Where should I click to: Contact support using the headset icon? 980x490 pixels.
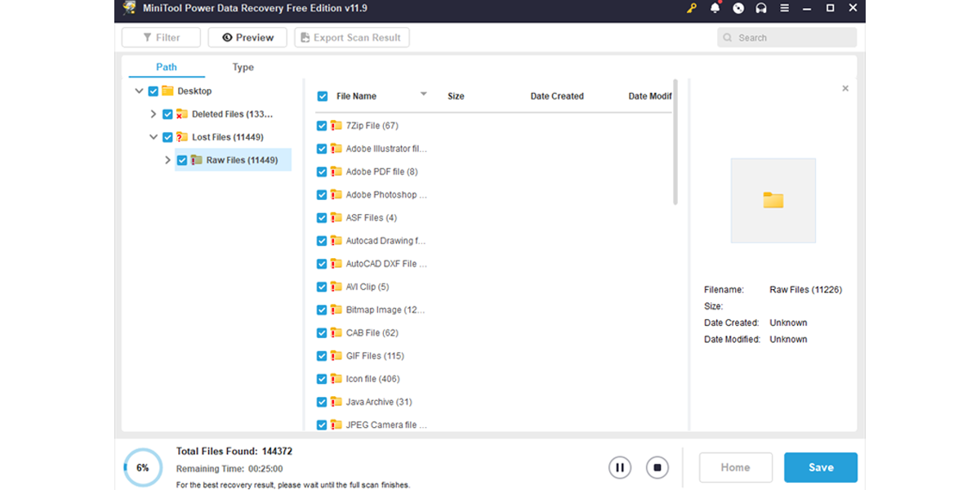pos(761,8)
